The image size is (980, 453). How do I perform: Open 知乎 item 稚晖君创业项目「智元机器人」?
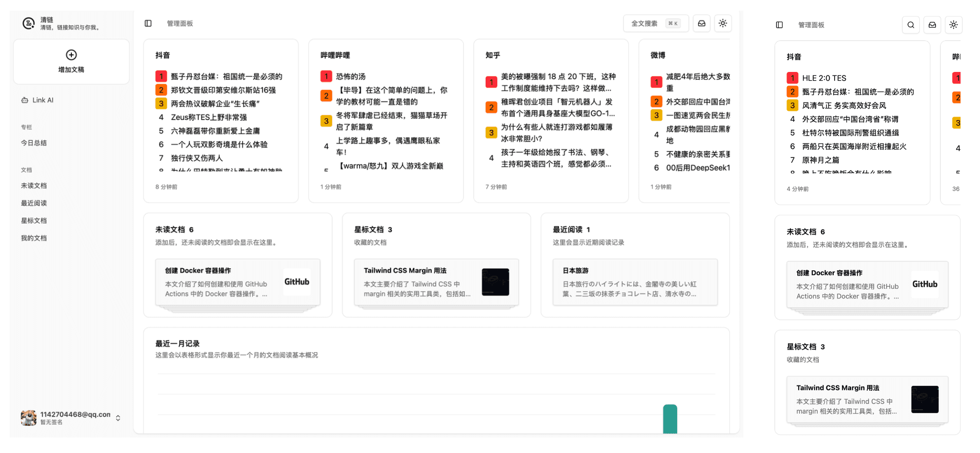558,107
